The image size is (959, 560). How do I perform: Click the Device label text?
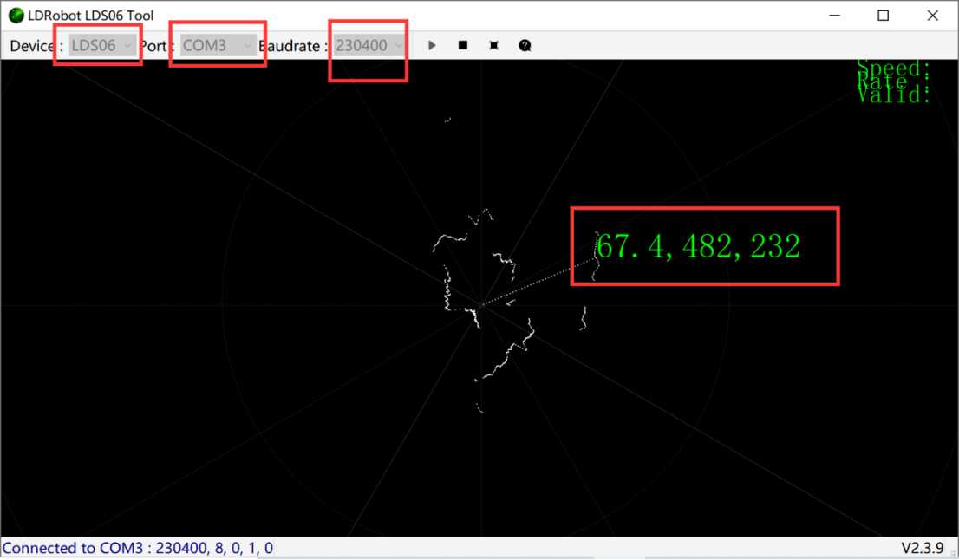pyautogui.click(x=36, y=46)
